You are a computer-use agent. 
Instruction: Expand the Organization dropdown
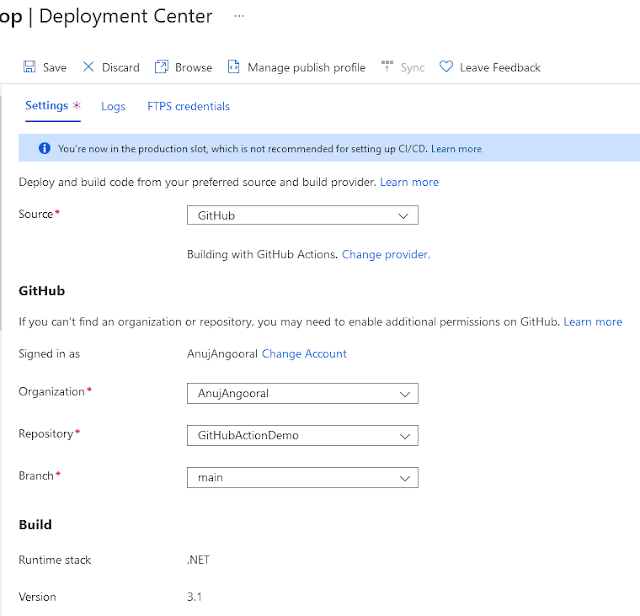pos(302,394)
